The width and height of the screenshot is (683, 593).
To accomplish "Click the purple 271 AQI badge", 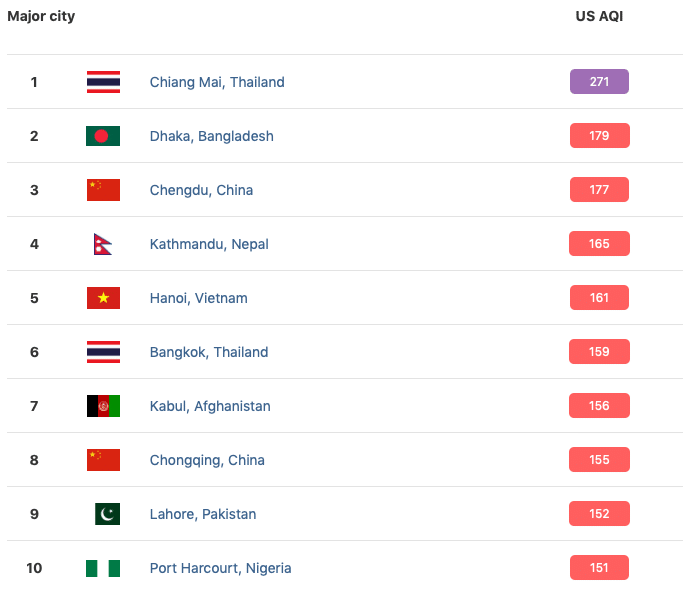I will coord(599,81).
